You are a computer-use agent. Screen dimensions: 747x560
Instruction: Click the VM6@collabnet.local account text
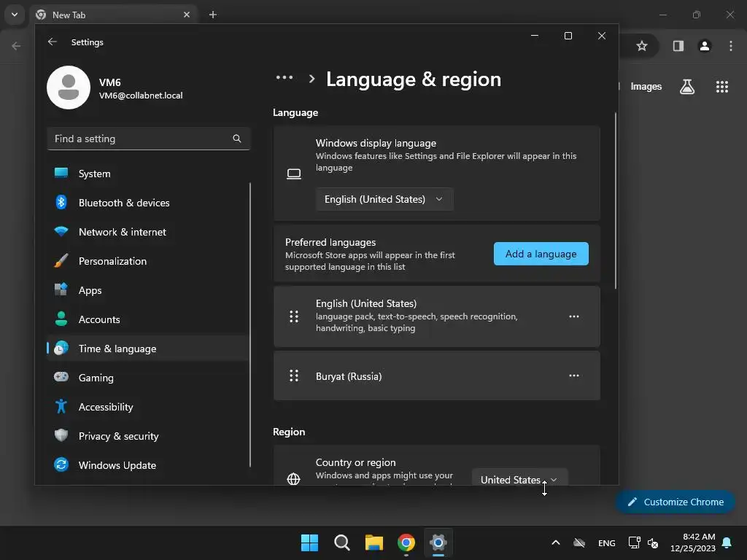[x=141, y=96]
